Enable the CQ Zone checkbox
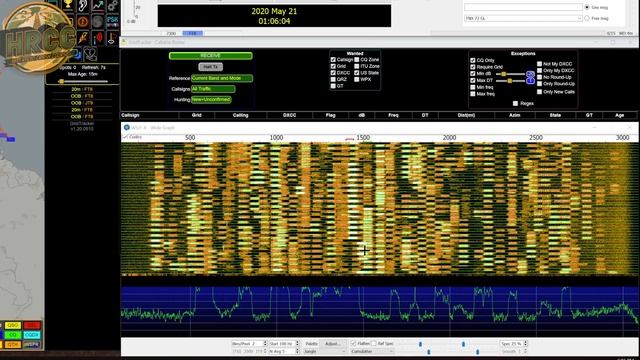The image size is (640, 360). [357, 60]
